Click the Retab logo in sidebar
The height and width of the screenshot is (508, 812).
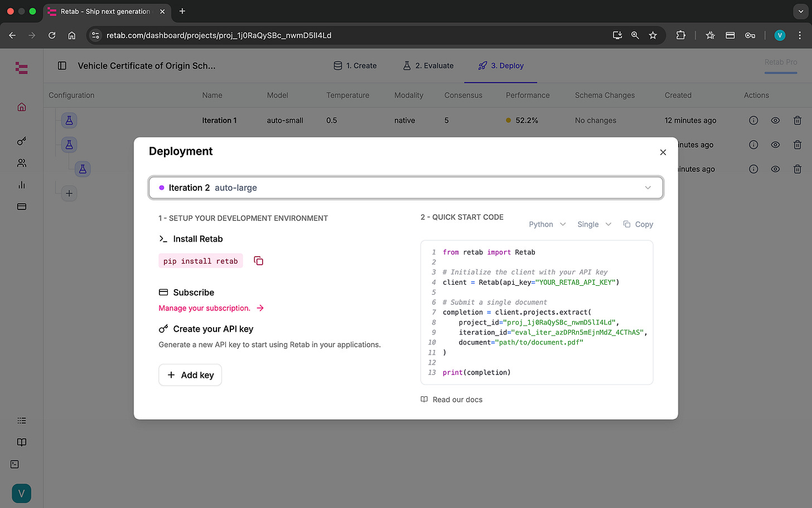coord(22,68)
